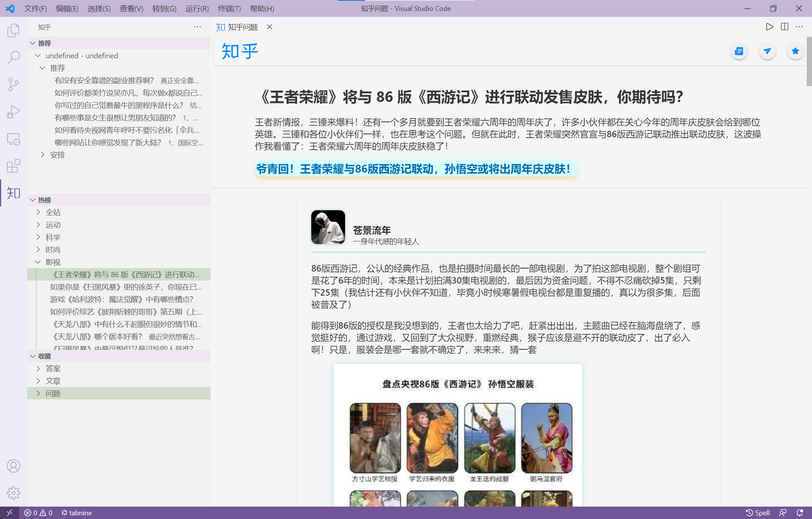Click the blue star favorite button
The width and height of the screenshot is (812, 519).
click(795, 51)
